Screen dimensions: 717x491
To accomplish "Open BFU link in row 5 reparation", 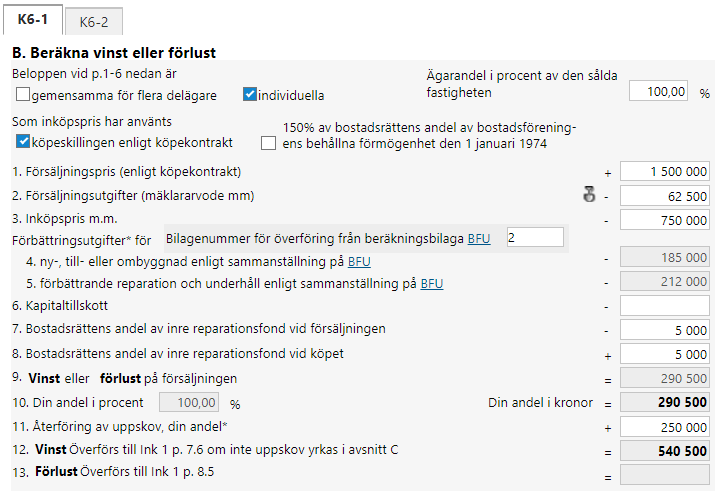I will pos(432,283).
